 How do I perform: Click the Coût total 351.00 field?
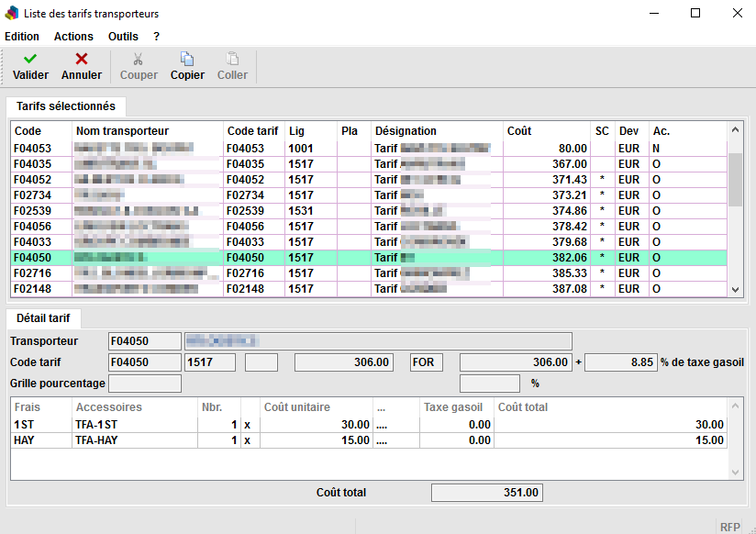tap(486, 493)
